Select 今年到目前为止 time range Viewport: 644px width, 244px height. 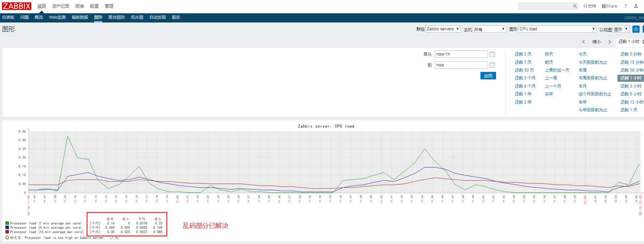[593, 110]
